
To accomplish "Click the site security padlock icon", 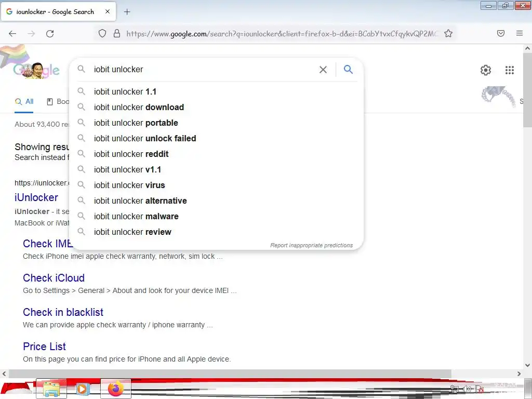I will coord(117,33).
